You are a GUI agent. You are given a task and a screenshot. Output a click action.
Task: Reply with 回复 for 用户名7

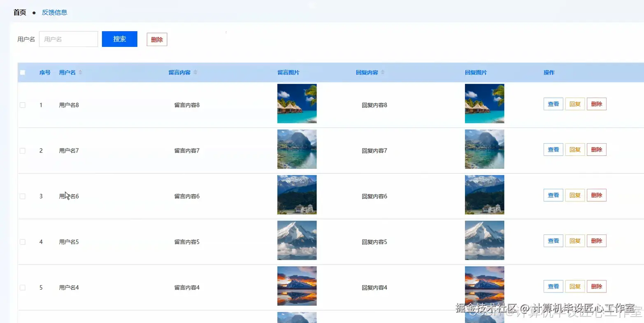(575, 150)
